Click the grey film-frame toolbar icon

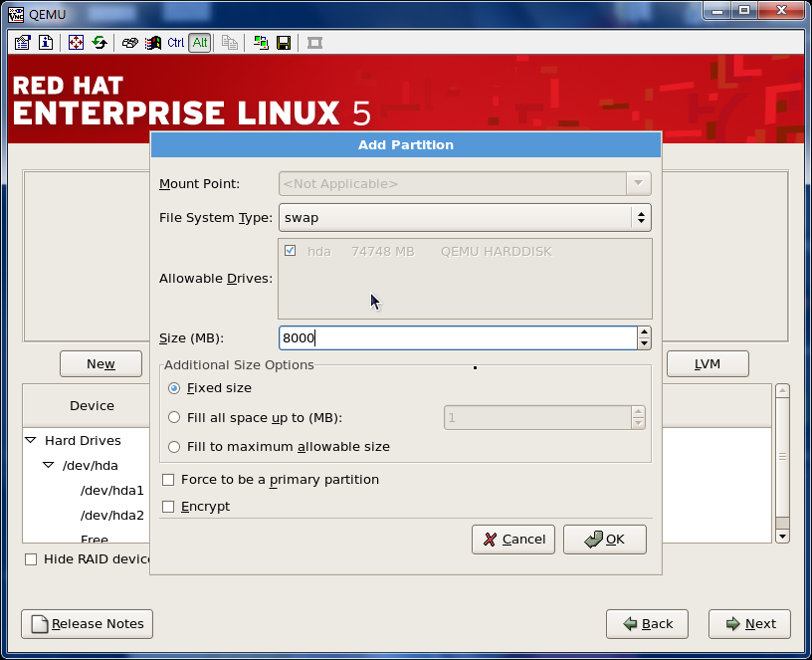pyautogui.click(x=314, y=43)
